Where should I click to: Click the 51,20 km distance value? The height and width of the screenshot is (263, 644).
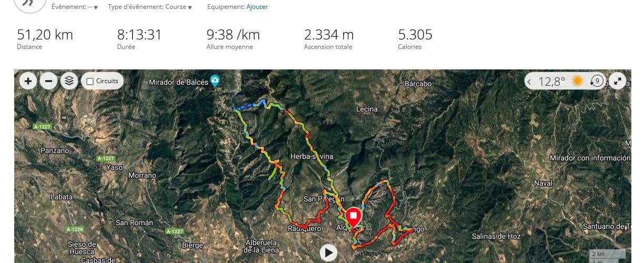pyautogui.click(x=45, y=35)
